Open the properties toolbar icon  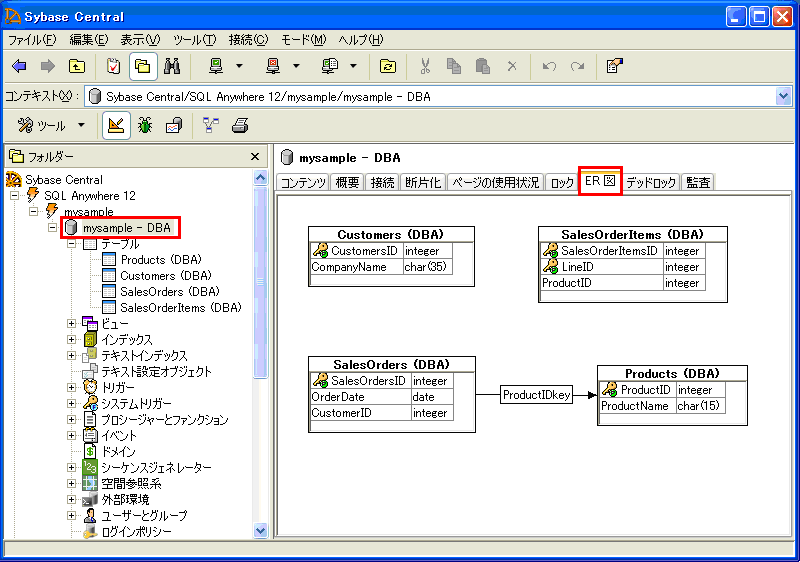(x=614, y=66)
